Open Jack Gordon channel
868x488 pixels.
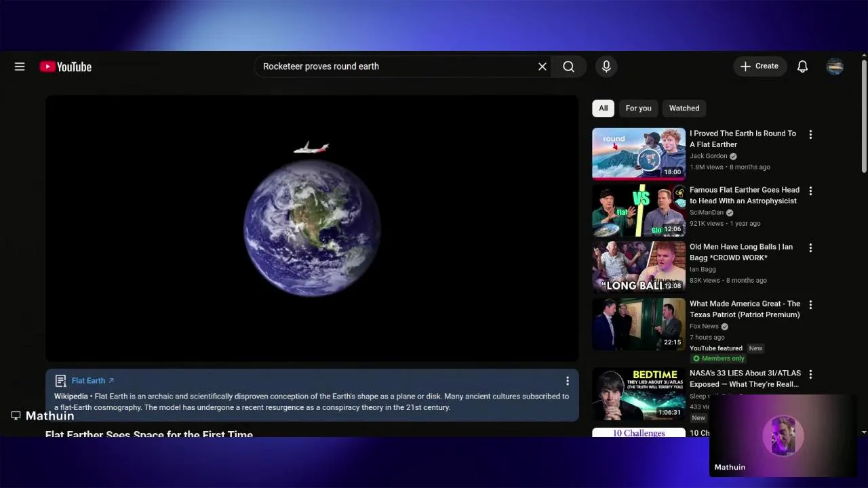[x=708, y=156]
